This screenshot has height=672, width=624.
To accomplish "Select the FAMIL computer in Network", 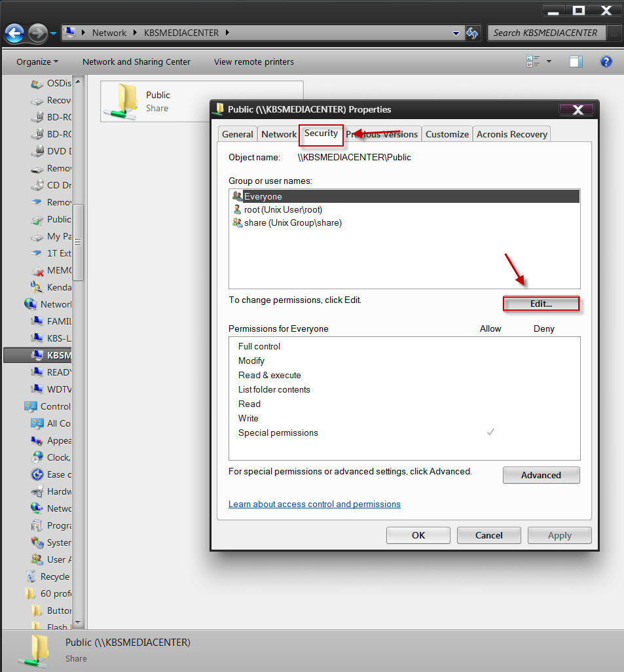I will click(52, 321).
